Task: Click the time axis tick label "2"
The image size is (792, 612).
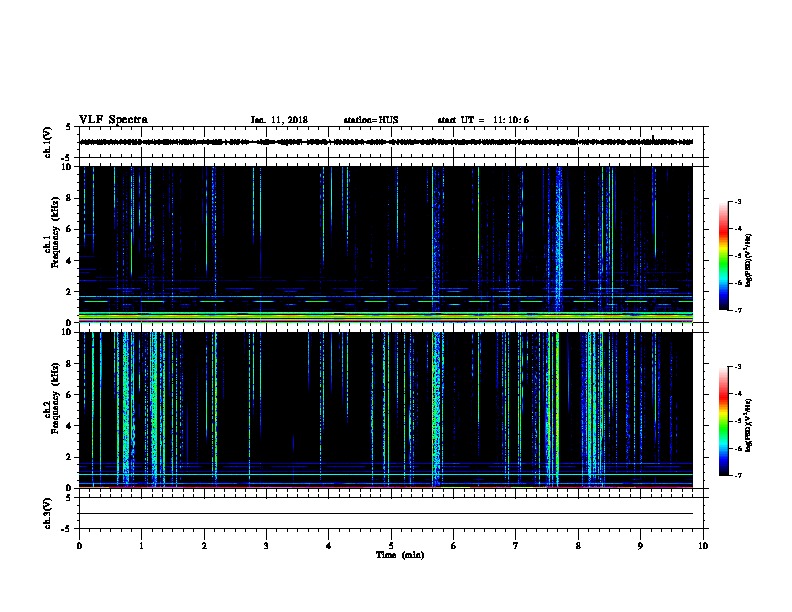Action: point(204,546)
